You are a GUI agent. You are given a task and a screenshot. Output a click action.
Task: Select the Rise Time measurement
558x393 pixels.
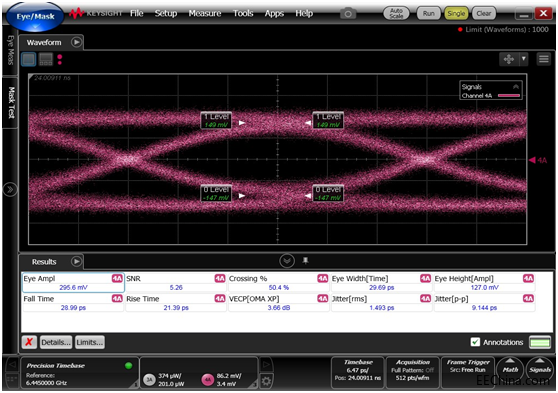(176, 303)
